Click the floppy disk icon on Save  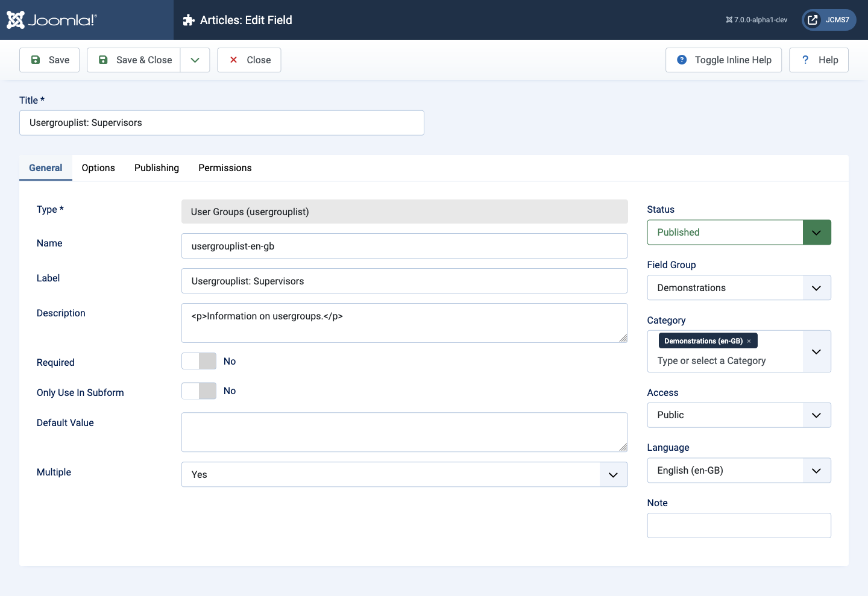click(x=36, y=60)
